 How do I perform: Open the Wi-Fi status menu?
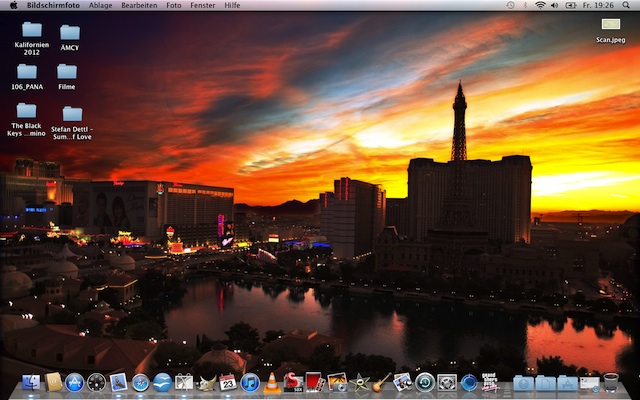(x=541, y=5)
